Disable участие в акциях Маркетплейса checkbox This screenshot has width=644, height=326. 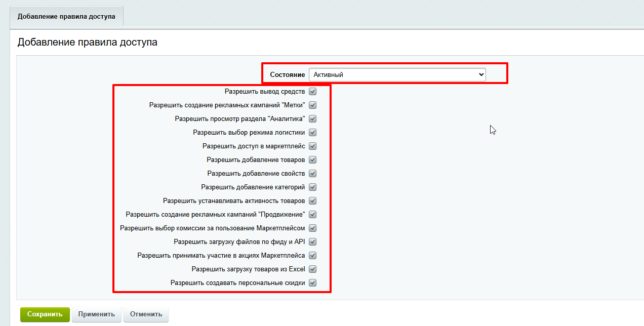(312, 256)
